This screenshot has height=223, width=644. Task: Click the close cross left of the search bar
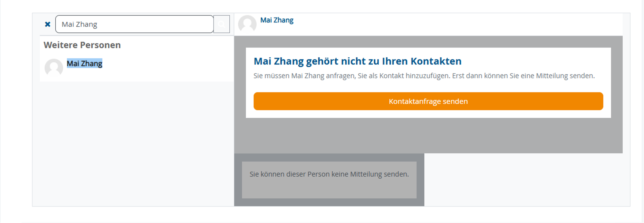point(47,24)
